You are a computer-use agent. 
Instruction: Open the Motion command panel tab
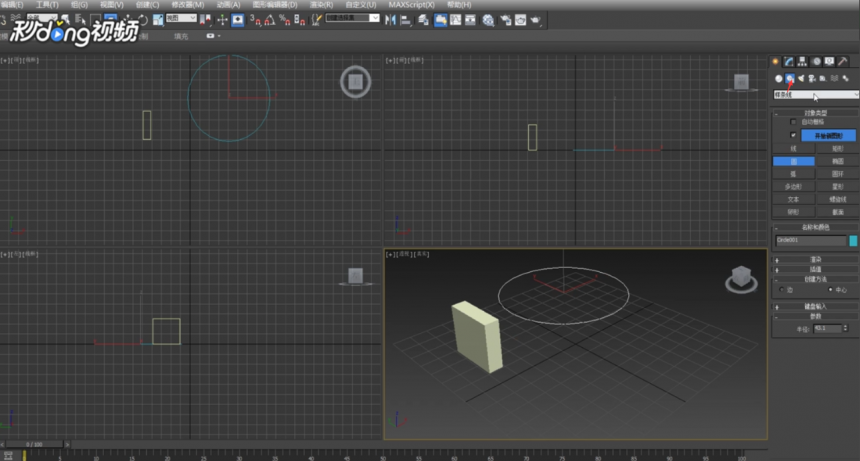tap(816, 61)
